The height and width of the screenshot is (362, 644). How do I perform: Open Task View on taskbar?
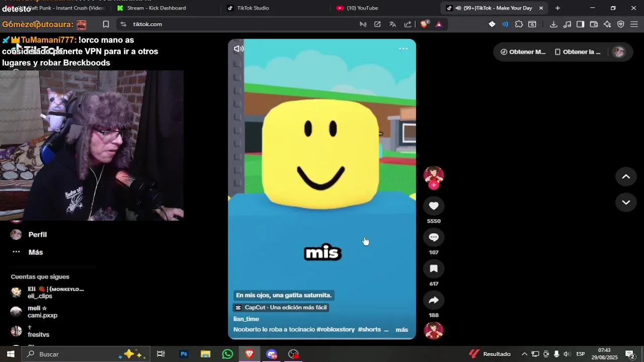pos(161,354)
